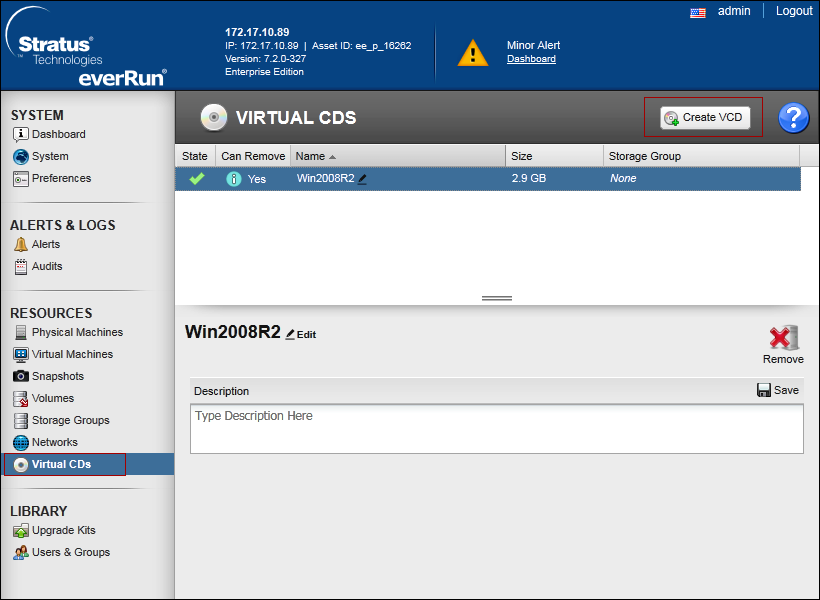Click the pencil icon next to Win2008R2 in table

click(363, 179)
